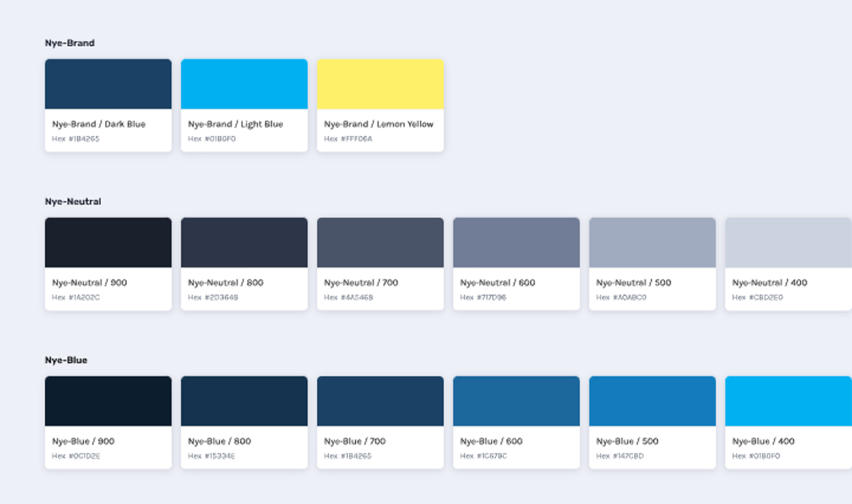Click the Nye-Brand section heading
The image size is (852, 504).
click(70, 43)
